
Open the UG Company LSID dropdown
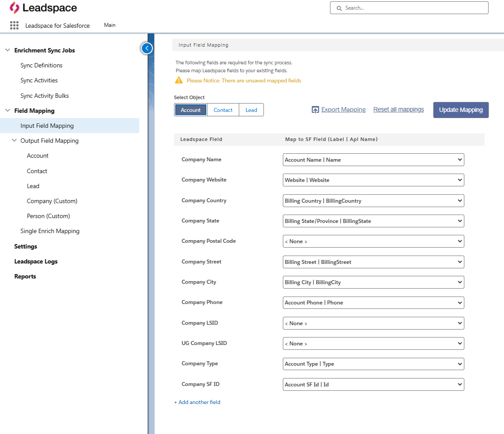click(374, 343)
